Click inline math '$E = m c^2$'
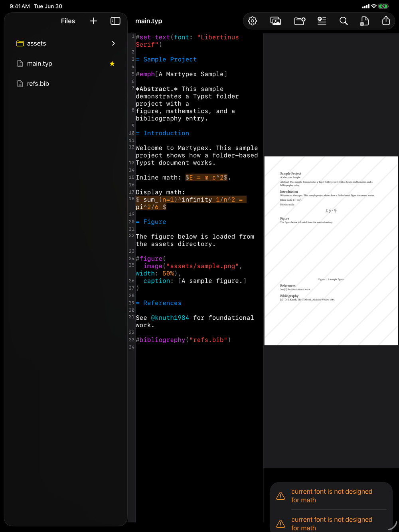Viewport: 399px width, 532px height. 206,178
